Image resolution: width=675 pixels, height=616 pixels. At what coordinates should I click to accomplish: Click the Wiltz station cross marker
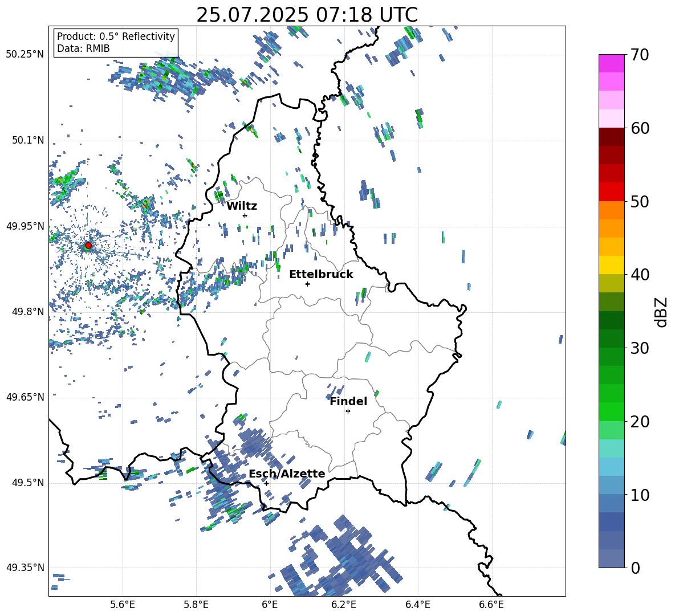[245, 215]
